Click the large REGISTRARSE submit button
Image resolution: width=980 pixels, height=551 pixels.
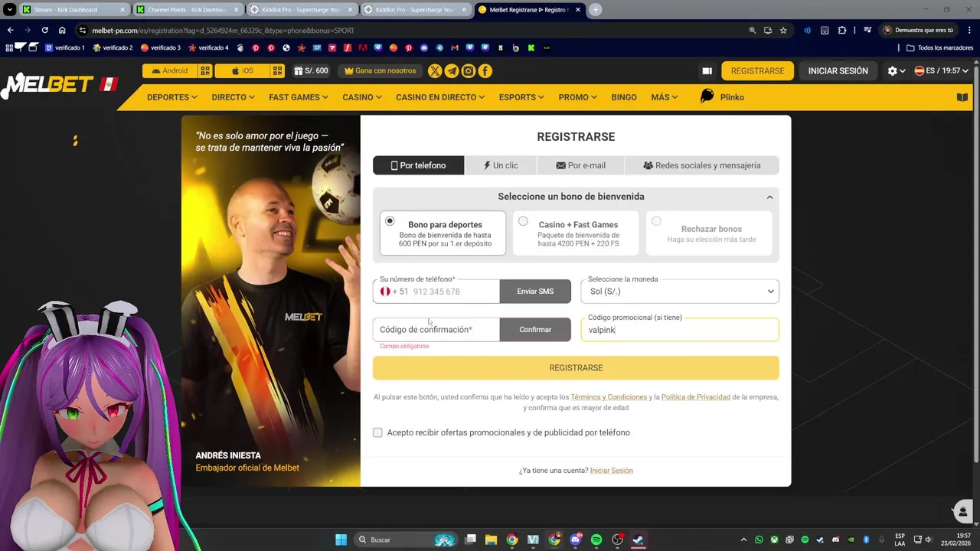click(576, 368)
